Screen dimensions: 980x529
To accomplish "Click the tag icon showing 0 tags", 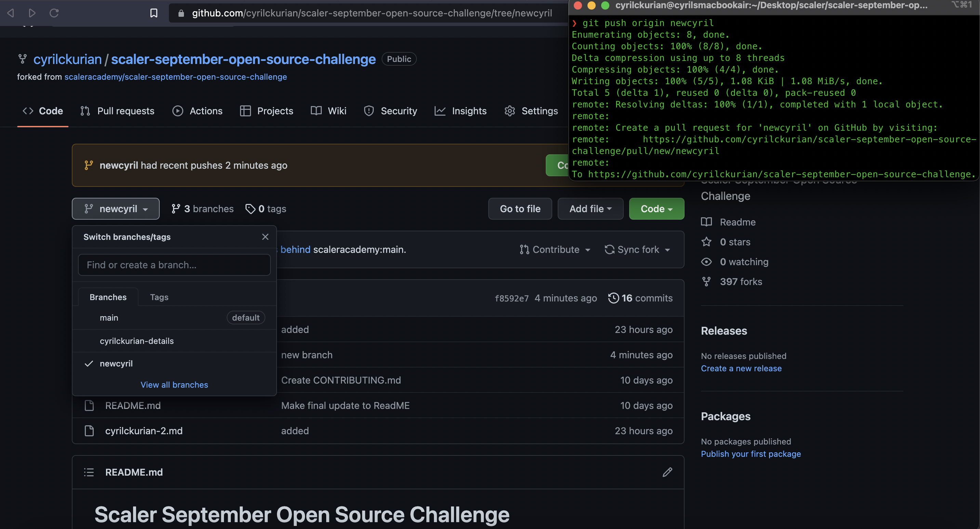I will (251, 209).
